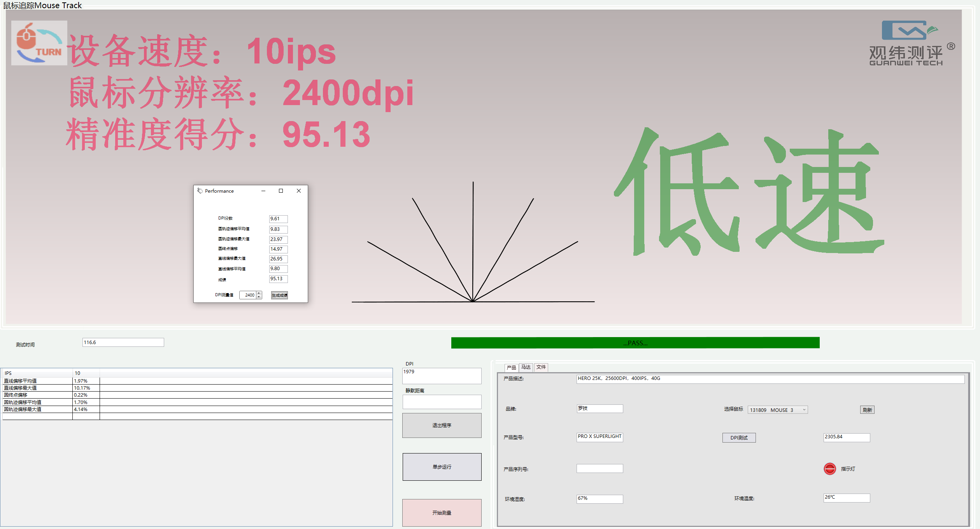Increase the DPI measurement value stepper

click(x=259, y=293)
